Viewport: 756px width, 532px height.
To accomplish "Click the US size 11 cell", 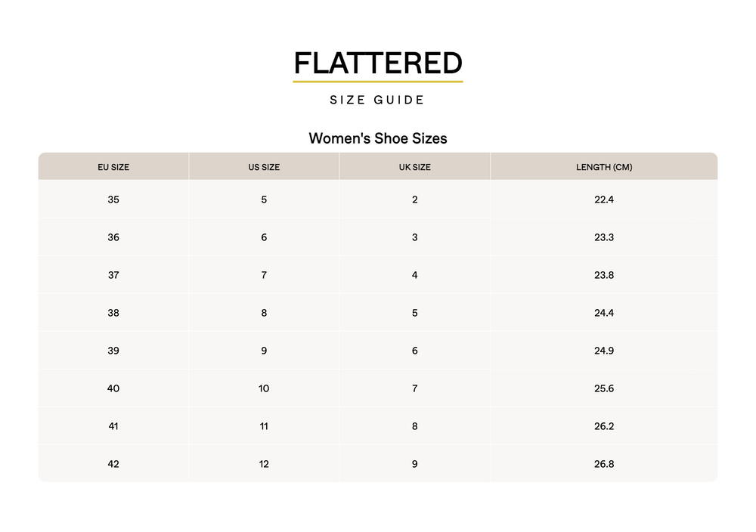I will tap(264, 426).
